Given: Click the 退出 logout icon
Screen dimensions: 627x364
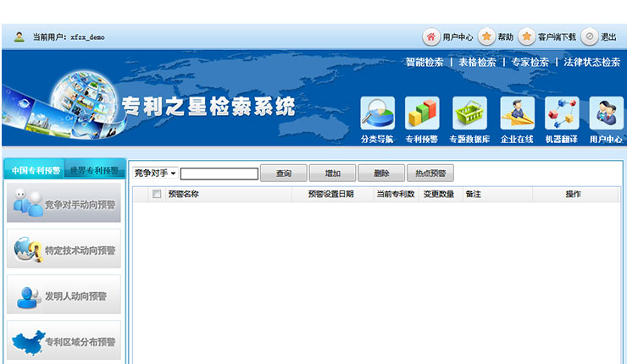Looking at the screenshot, I should point(590,36).
